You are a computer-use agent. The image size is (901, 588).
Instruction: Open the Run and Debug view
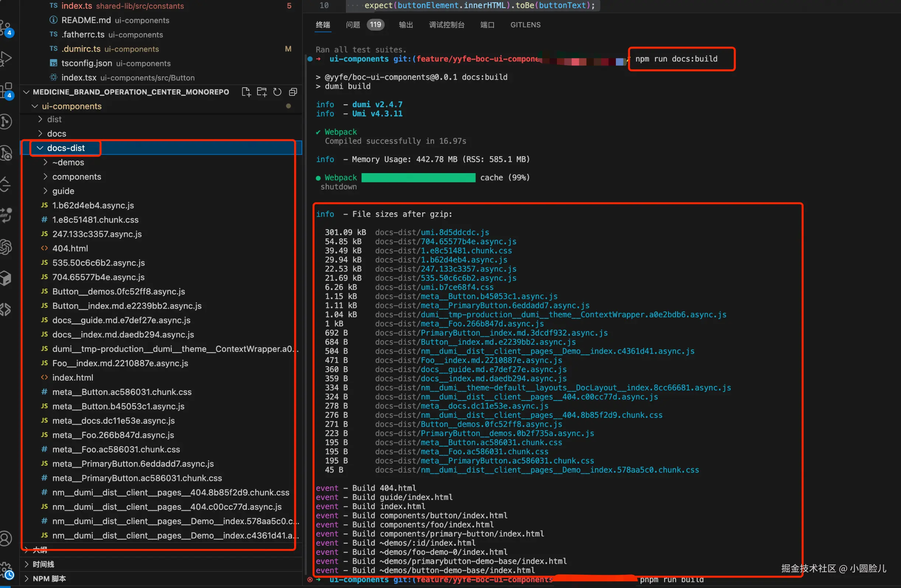[x=6, y=59]
